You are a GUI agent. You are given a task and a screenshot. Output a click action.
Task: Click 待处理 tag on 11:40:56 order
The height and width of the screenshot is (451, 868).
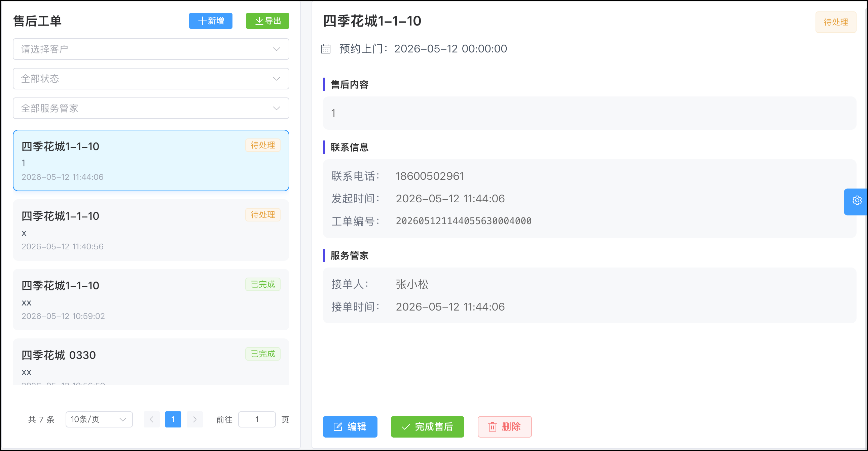pyautogui.click(x=263, y=215)
